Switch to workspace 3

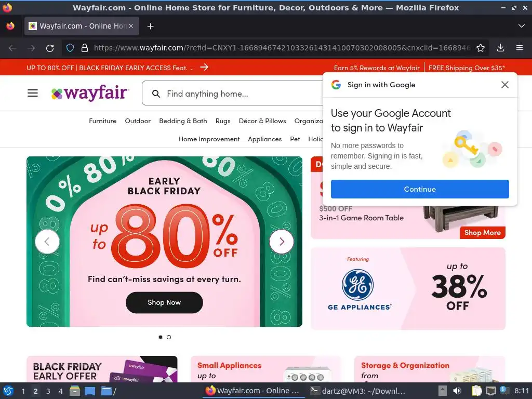click(48, 391)
